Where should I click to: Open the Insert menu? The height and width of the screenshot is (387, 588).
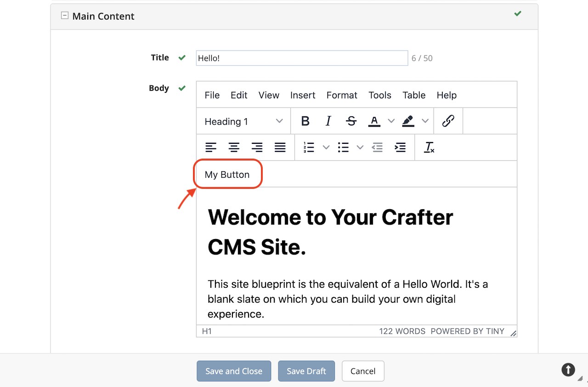[303, 95]
